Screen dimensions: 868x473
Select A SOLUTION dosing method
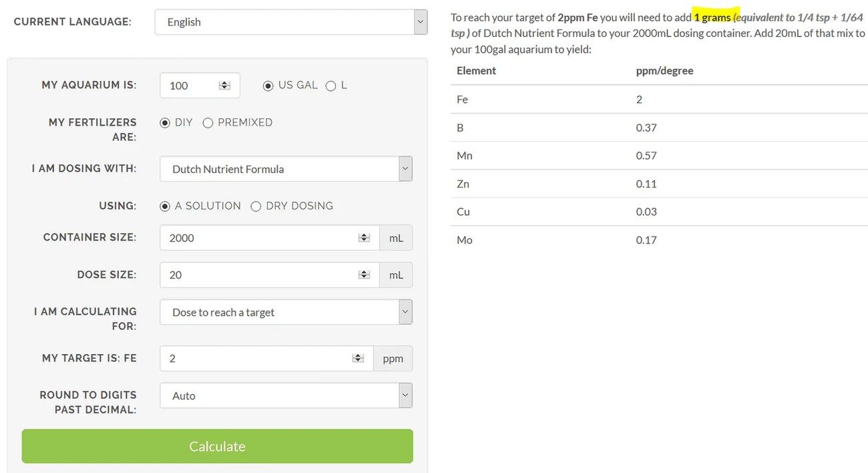point(165,206)
